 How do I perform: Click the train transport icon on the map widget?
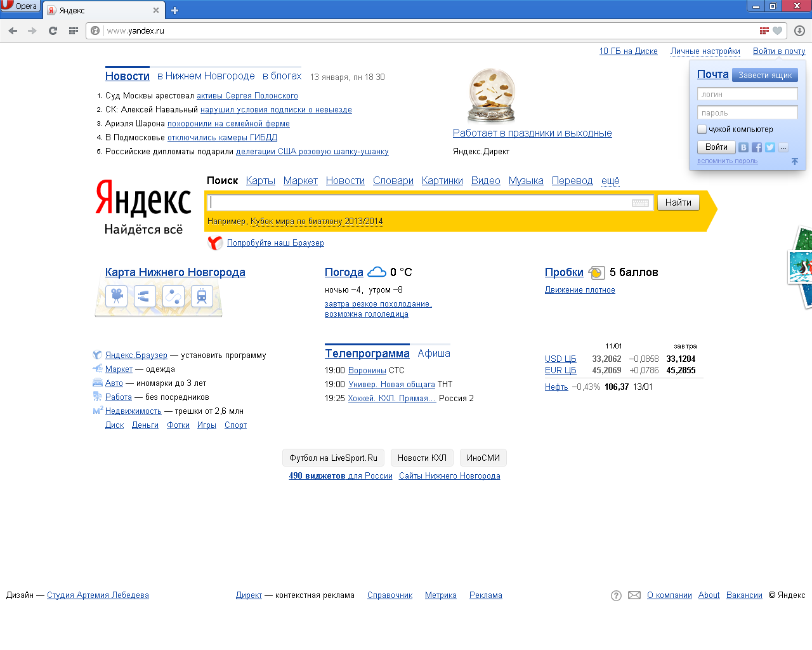pyautogui.click(x=202, y=296)
